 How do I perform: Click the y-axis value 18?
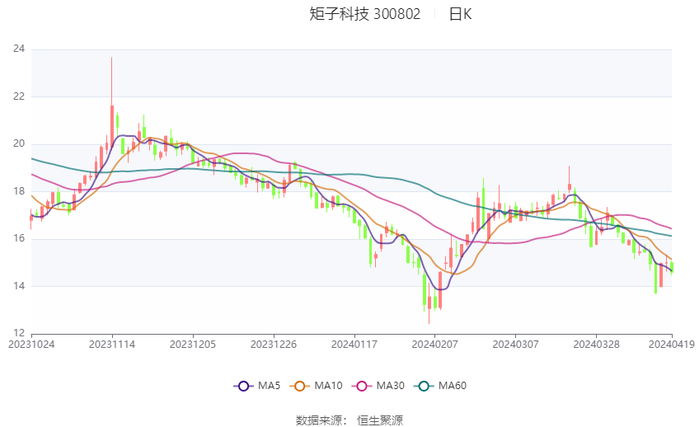[18, 191]
